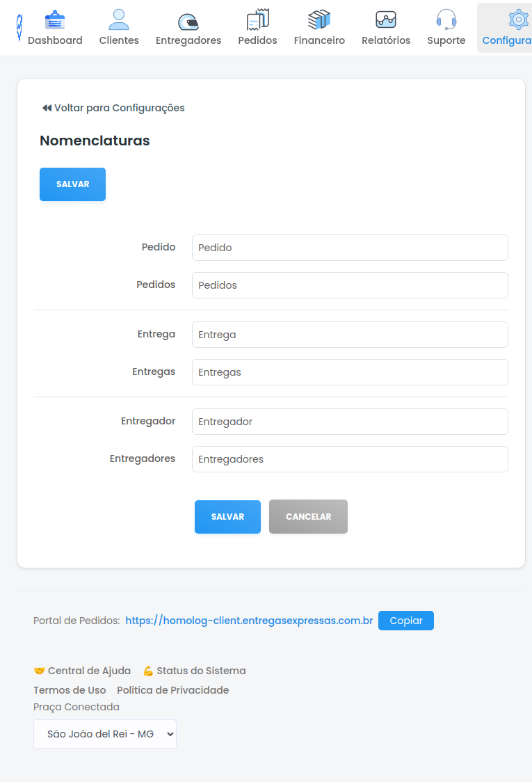
Task: Click into the Entregas input field
Action: (350, 372)
